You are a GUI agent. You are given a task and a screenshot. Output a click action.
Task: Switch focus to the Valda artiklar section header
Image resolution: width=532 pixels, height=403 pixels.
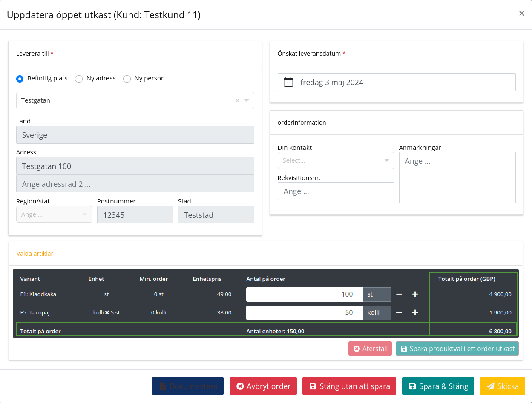(x=35, y=253)
